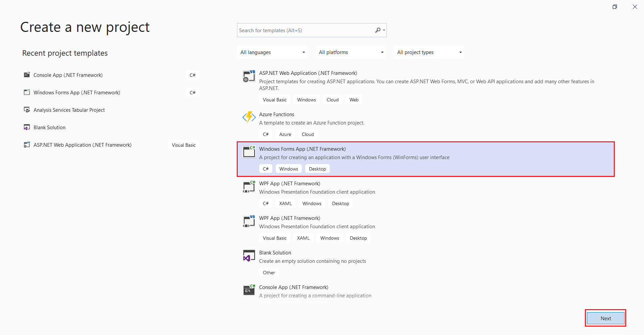Open the All languages dropdown

pyautogui.click(x=272, y=52)
